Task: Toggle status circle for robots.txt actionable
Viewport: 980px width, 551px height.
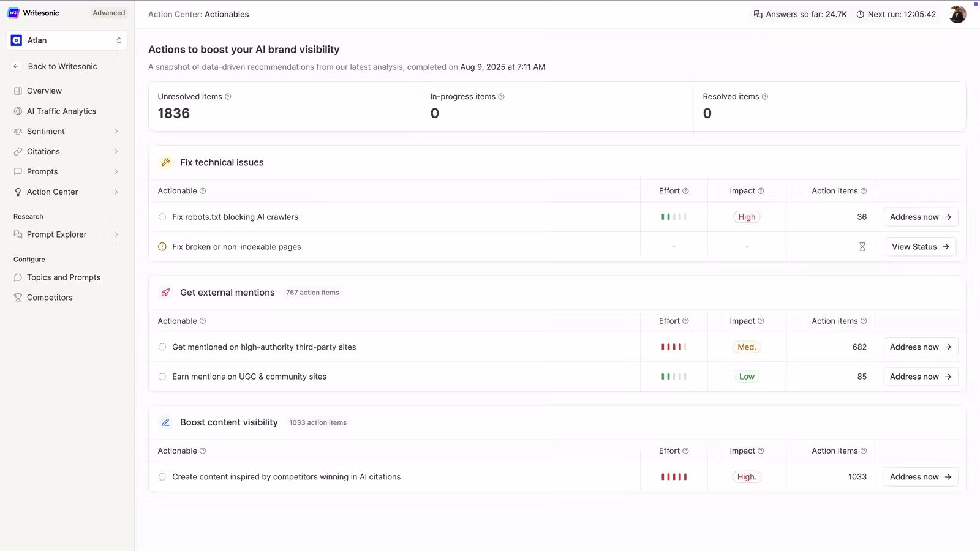Action: click(162, 217)
